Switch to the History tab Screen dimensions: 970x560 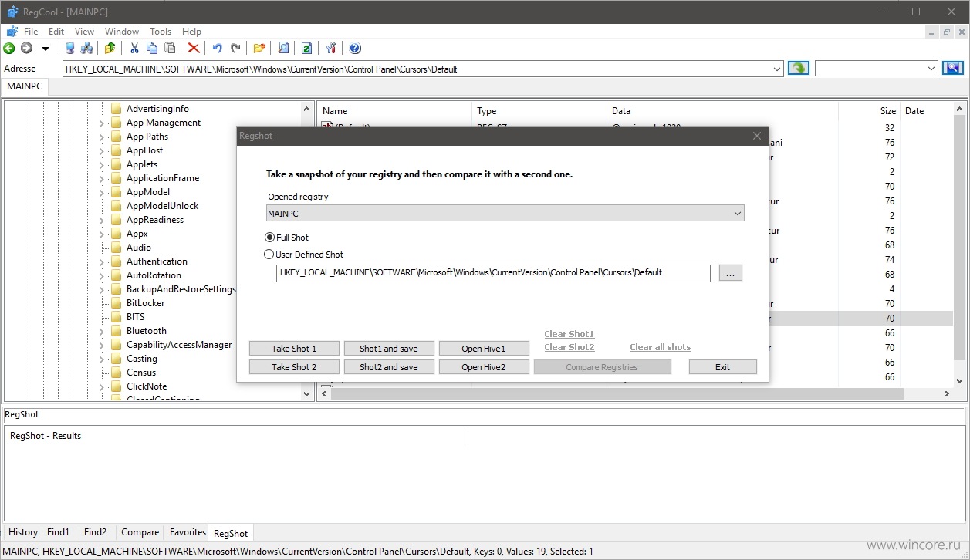click(x=23, y=532)
